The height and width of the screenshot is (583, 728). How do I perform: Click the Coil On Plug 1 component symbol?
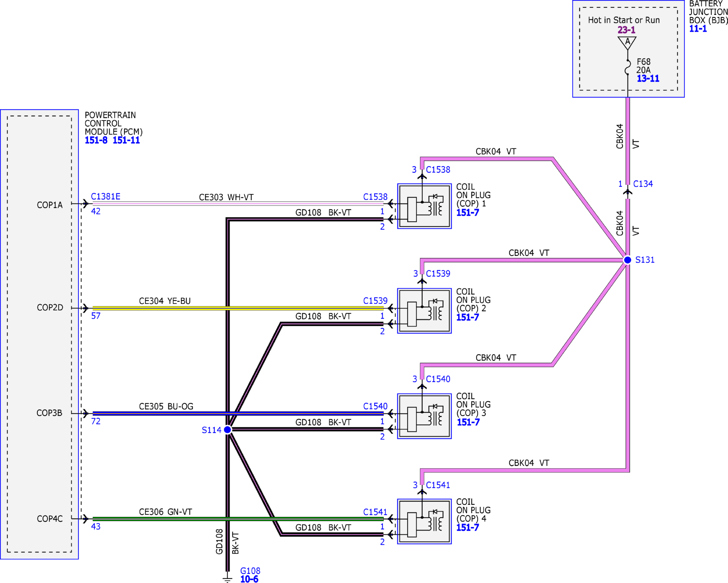pos(424,206)
